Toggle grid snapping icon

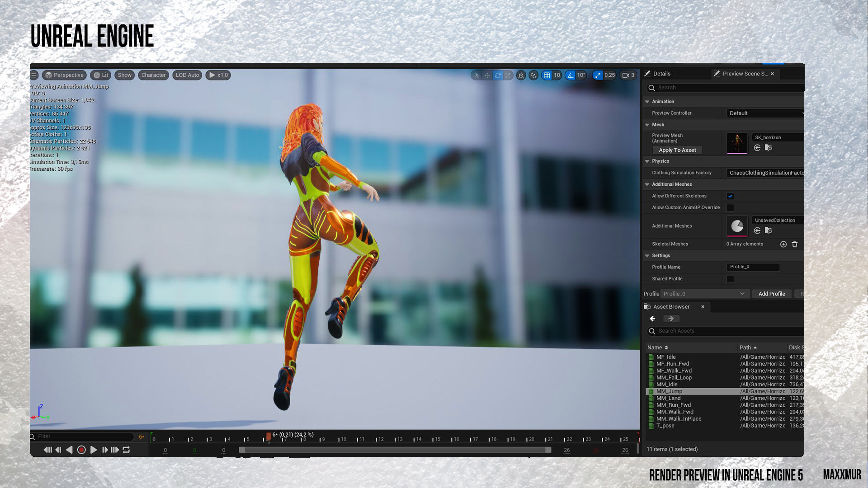pyautogui.click(x=547, y=75)
